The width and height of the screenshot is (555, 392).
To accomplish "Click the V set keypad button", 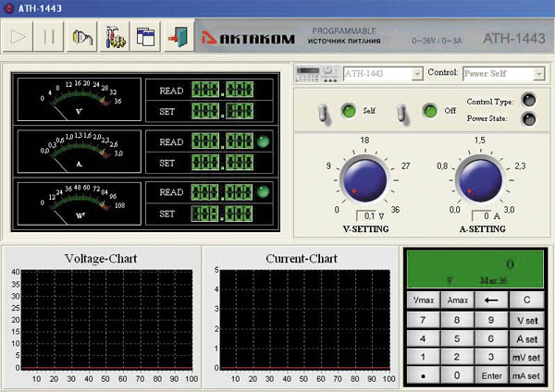I will (526, 320).
